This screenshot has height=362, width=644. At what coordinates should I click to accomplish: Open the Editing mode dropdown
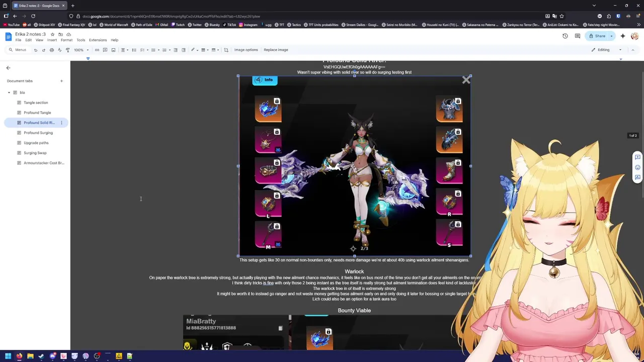click(x=606, y=50)
